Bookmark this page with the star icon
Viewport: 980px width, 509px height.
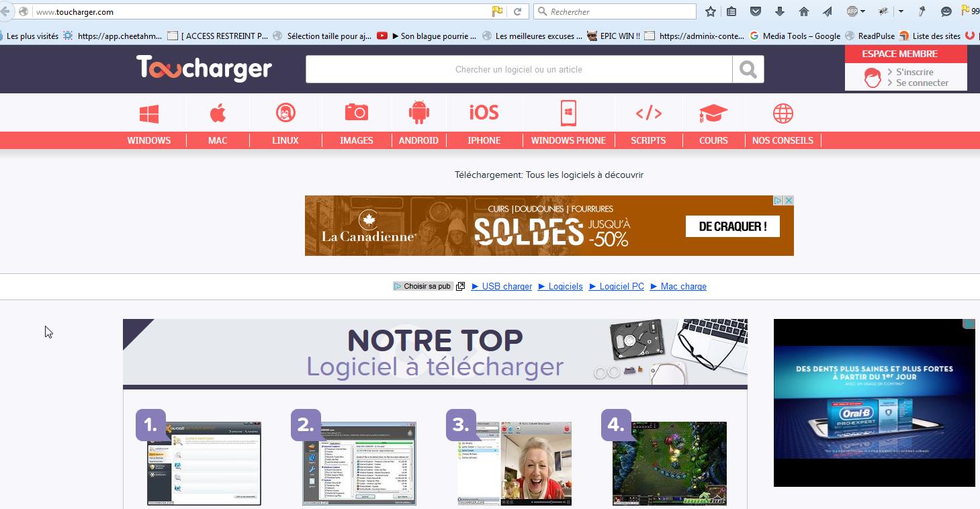pyautogui.click(x=709, y=11)
